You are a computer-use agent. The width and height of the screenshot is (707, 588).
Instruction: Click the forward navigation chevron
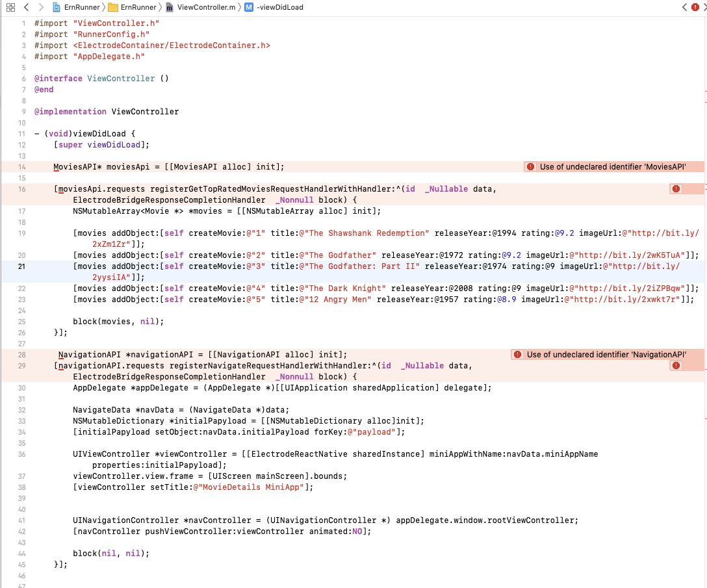(x=40, y=7)
